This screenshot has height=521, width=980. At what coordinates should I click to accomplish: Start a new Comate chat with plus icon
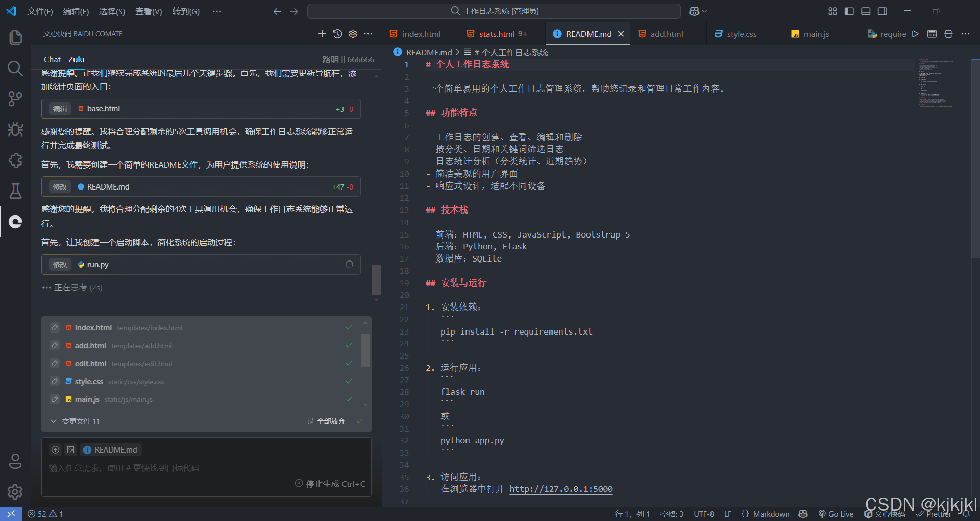[322, 34]
